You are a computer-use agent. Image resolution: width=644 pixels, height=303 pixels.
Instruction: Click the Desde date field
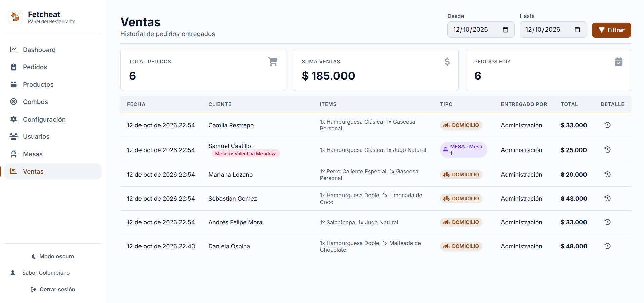(x=481, y=30)
